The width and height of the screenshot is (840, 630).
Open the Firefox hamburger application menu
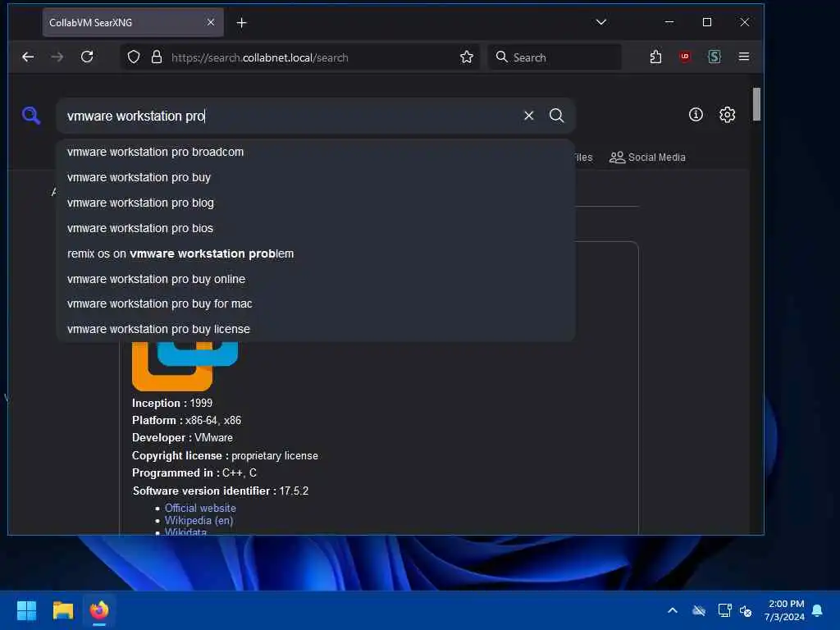click(x=743, y=57)
